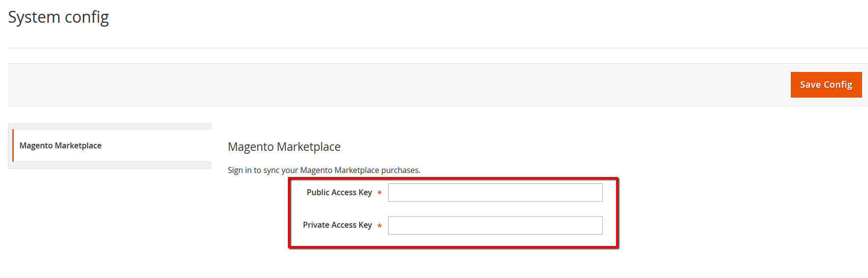Click the System config page title
Screen dimensions: 868x278
pos(58,17)
